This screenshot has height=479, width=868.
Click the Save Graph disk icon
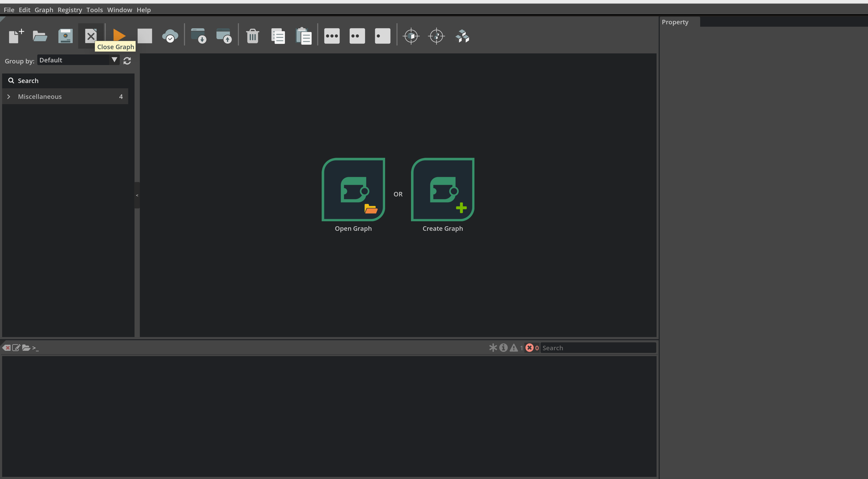click(x=65, y=36)
